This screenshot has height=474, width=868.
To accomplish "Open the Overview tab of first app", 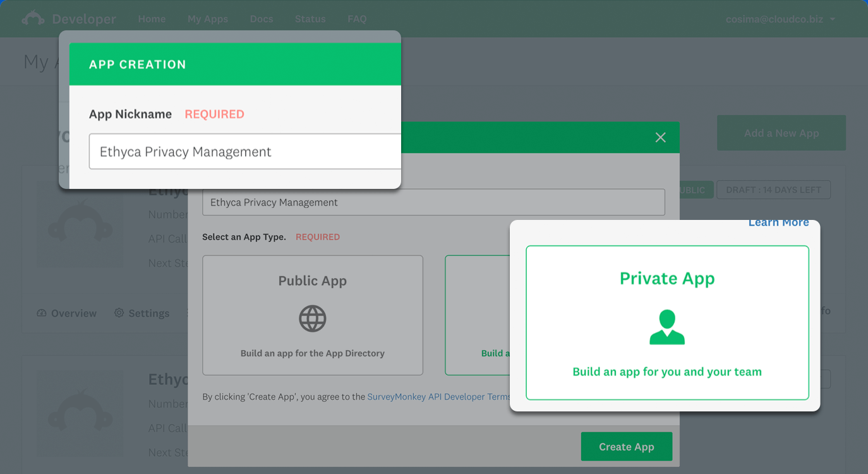I will (x=67, y=313).
